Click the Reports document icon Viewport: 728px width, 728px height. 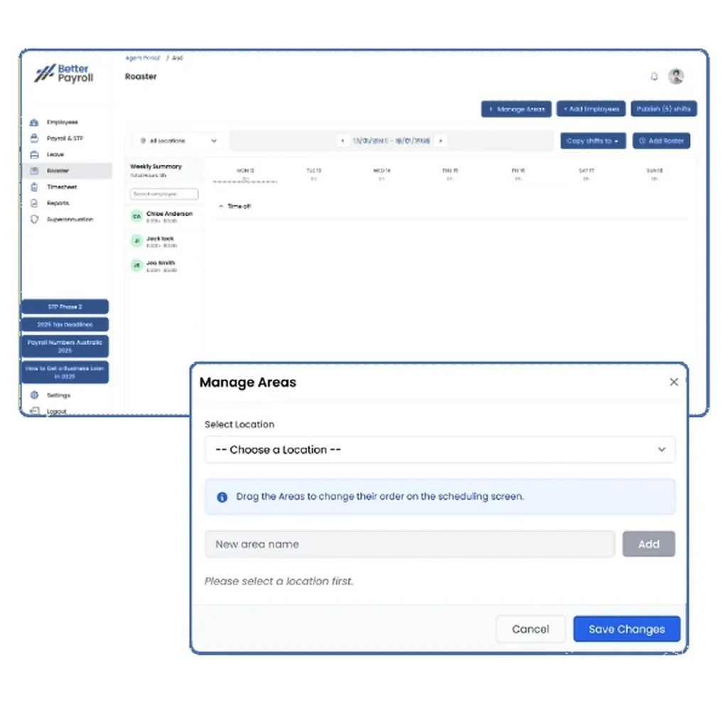click(34, 203)
